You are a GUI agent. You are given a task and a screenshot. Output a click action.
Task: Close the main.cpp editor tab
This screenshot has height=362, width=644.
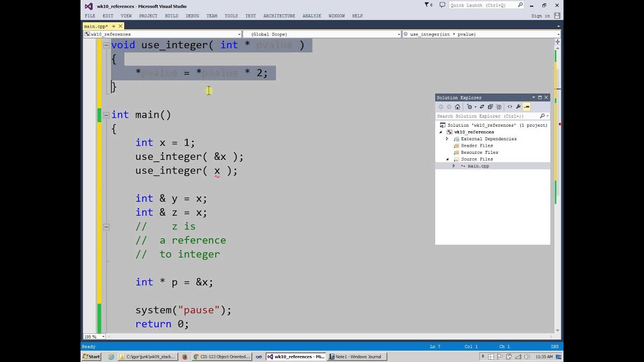(x=121, y=26)
